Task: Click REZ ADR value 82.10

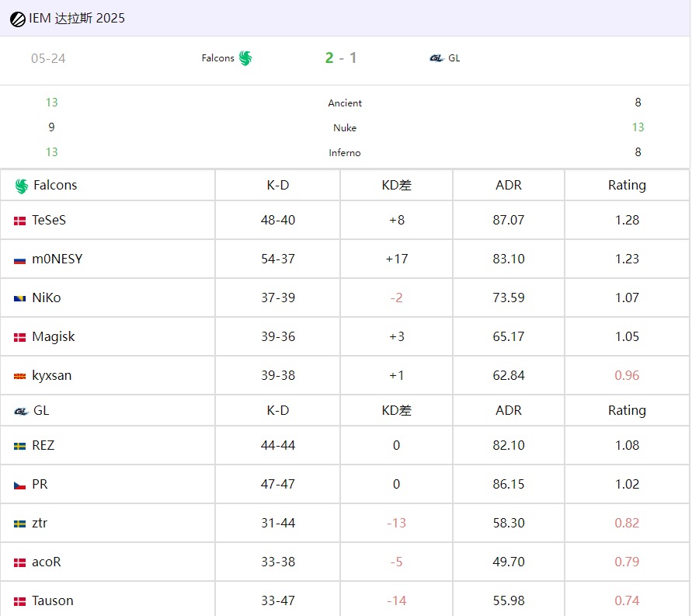Action: [509, 445]
